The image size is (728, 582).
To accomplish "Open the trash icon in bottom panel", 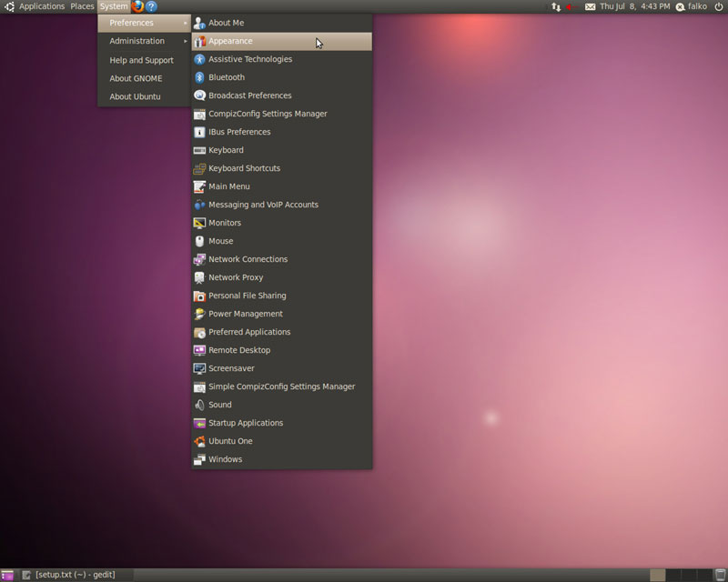I will (720, 575).
